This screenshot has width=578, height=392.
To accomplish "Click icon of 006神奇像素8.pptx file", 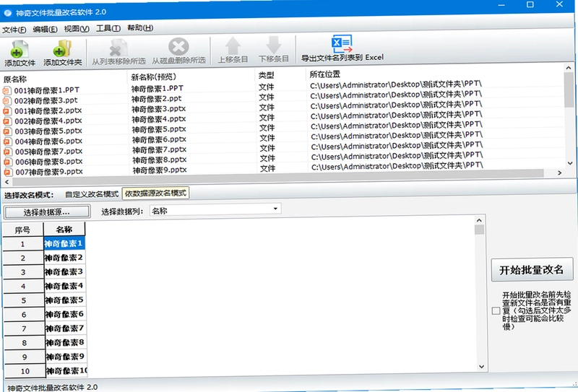I will [7, 162].
